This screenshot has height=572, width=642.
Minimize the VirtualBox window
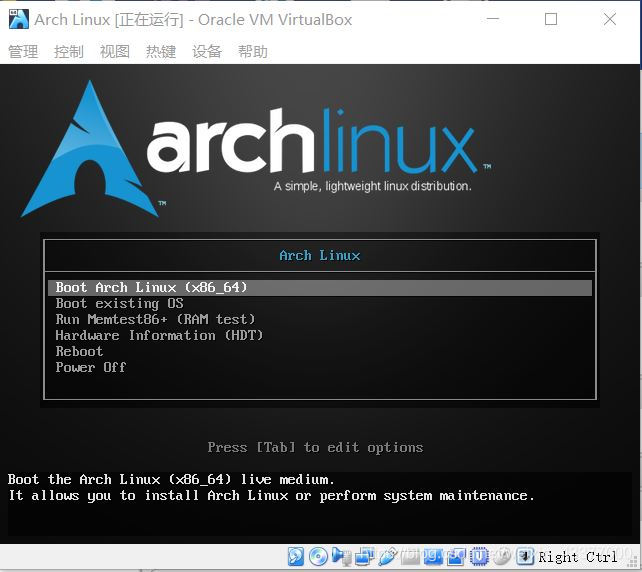493,19
